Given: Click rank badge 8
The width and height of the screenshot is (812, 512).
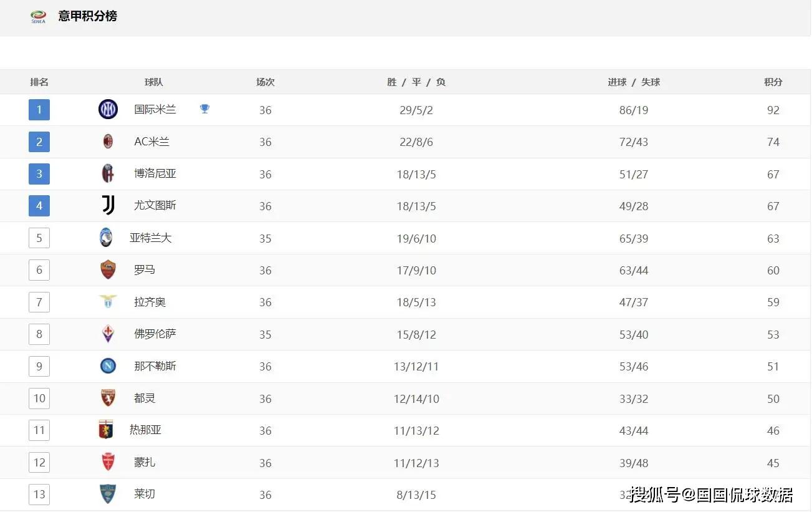Looking at the screenshot, I should point(39,334).
